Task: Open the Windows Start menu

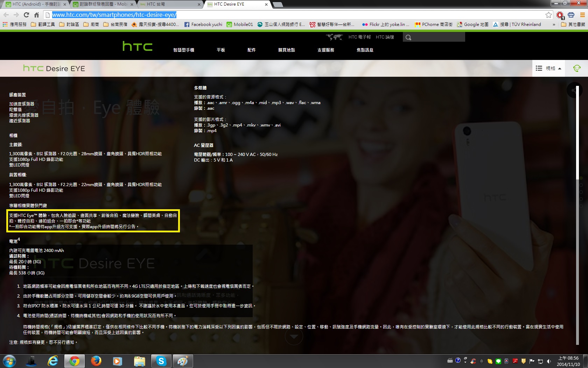Action: (x=9, y=361)
